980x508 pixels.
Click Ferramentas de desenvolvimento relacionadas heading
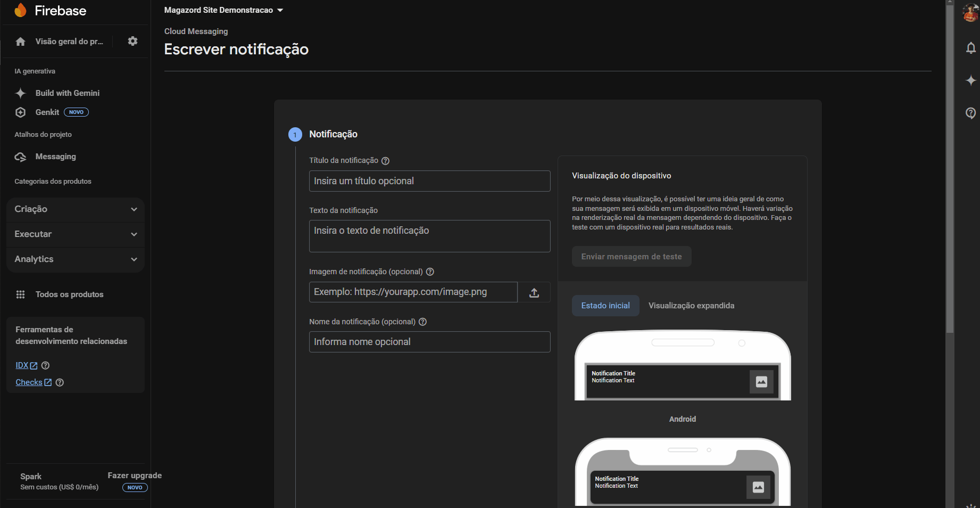point(71,335)
